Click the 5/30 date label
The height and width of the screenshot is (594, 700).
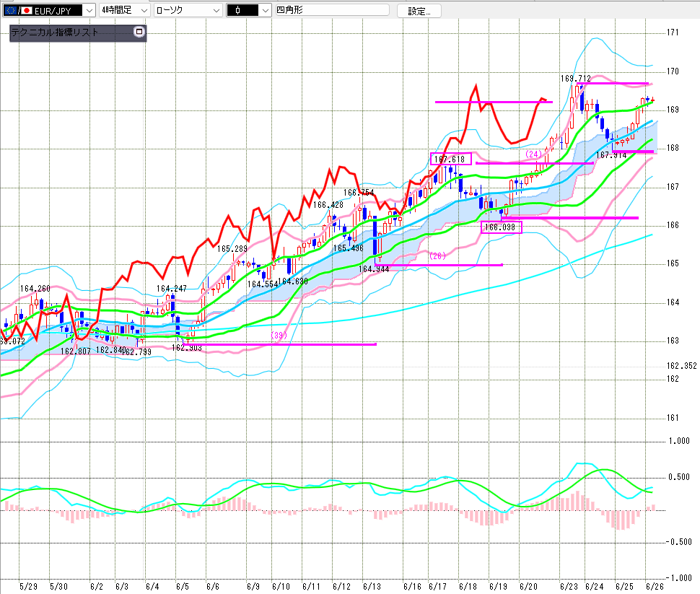58,586
